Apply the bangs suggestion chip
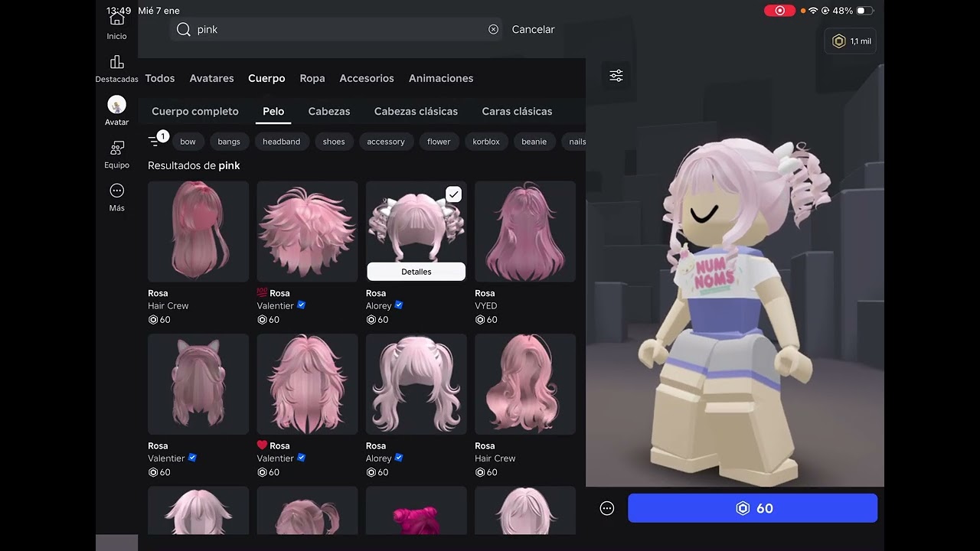Viewport: 980px width, 551px height. [229, 142]
